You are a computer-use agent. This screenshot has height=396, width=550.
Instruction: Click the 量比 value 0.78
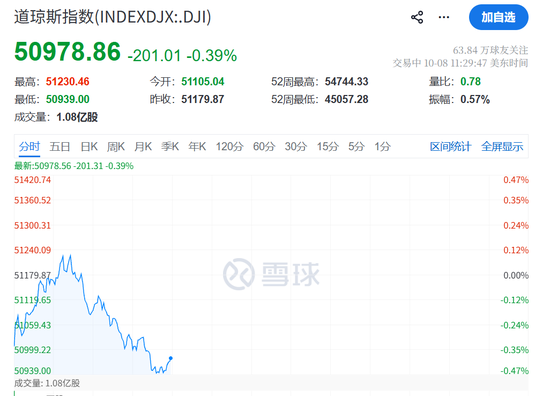(x=470, y=82)
